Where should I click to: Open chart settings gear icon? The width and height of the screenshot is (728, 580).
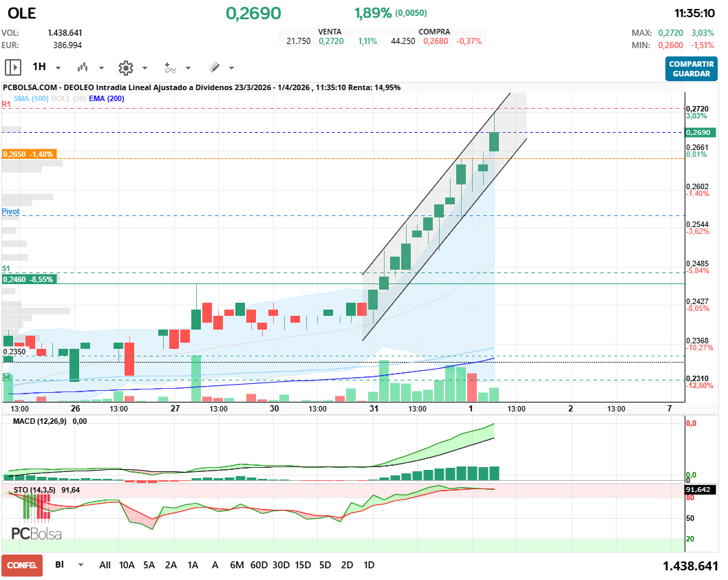(125, 67)
